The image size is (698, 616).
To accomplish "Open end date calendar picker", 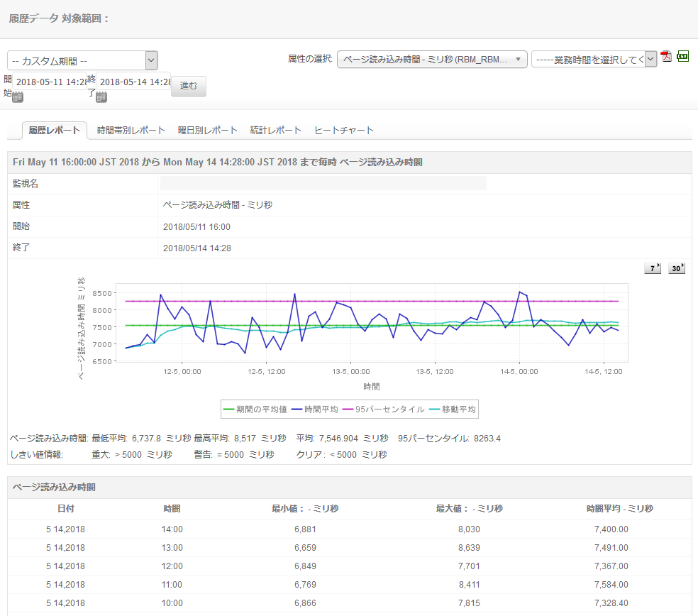I will [101, 97].
